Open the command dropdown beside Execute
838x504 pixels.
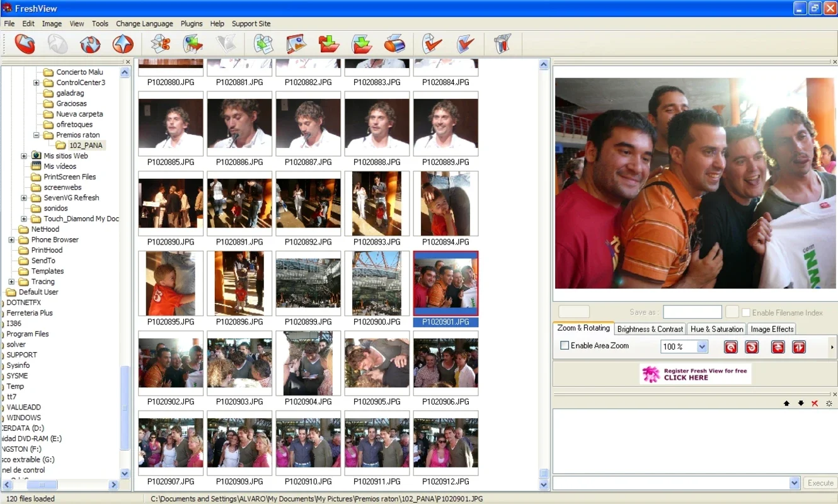[795, 483]
